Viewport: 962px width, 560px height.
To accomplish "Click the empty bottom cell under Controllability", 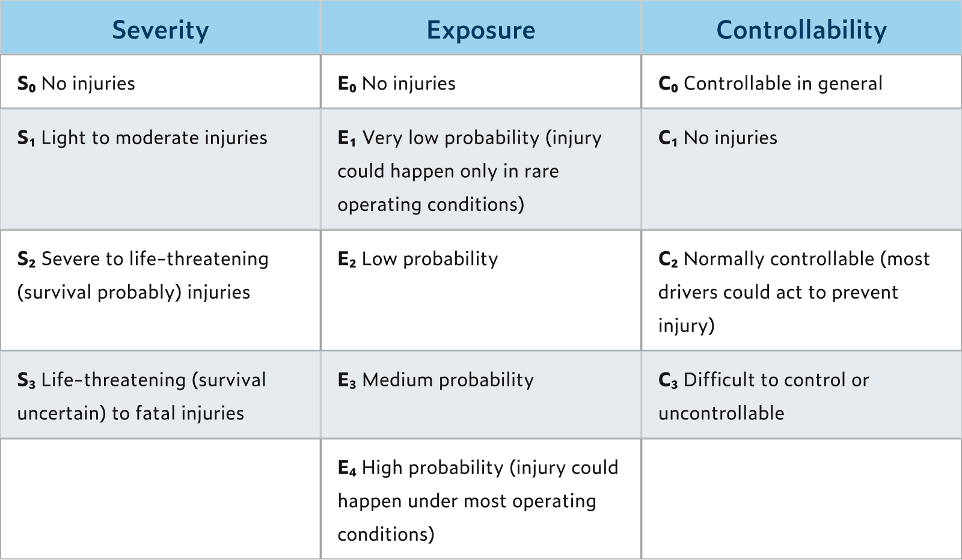I will pyautogui.click(x=801, y=499).
